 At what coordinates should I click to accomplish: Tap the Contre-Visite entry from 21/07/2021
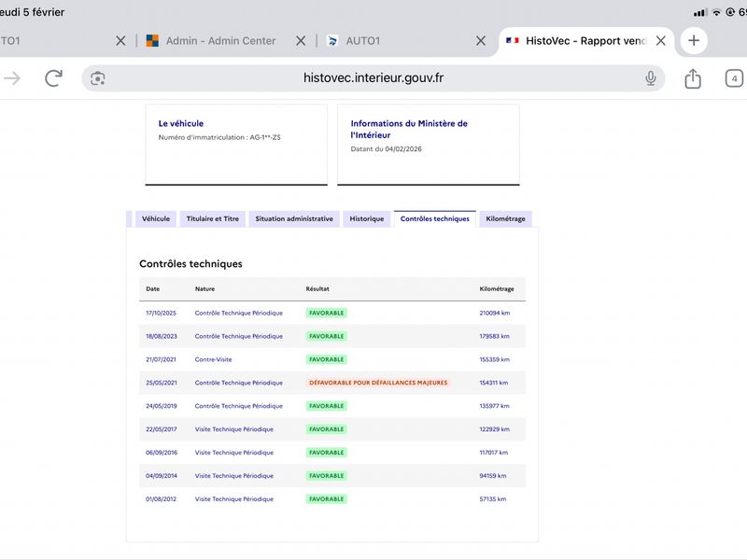pyautogui.click(x=213, y=359)
